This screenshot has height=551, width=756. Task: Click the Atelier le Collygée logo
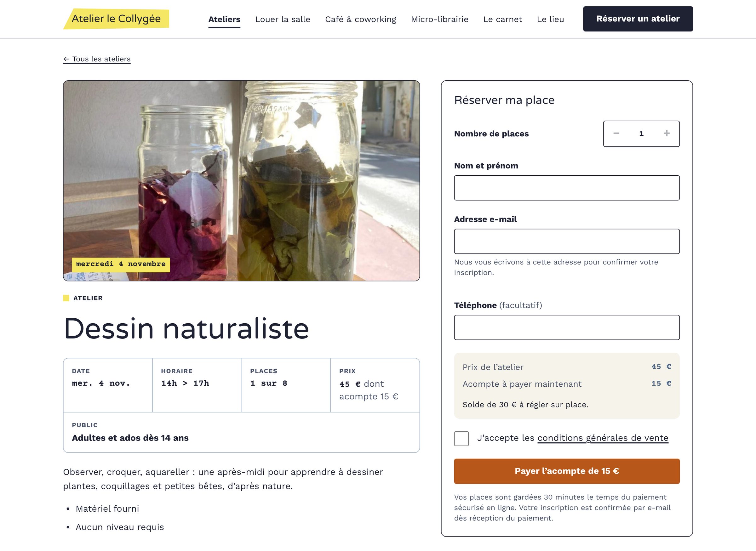116,19
